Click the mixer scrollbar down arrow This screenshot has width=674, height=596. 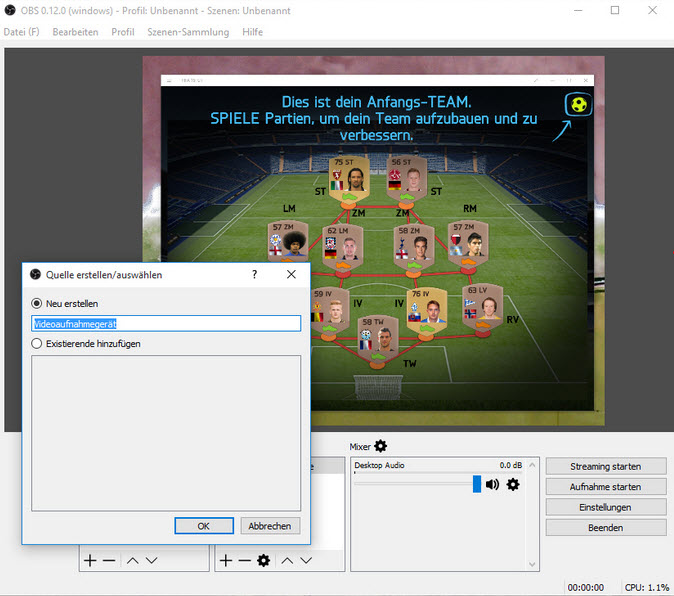click(x=532, y=564)
